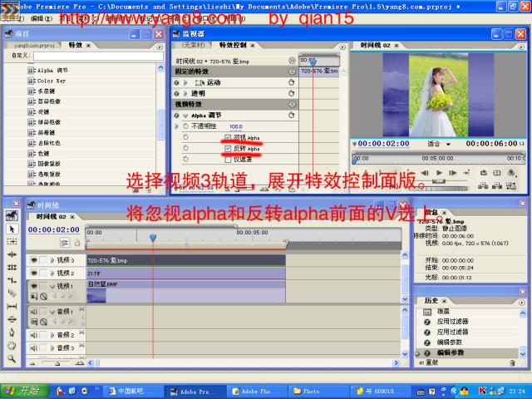Select the Rolling Edit tool
532x399 pixels.
(x=12, y=267)
